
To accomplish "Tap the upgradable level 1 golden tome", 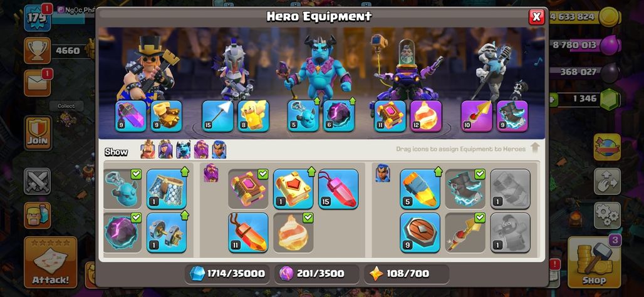I will [x=293, y=189].
